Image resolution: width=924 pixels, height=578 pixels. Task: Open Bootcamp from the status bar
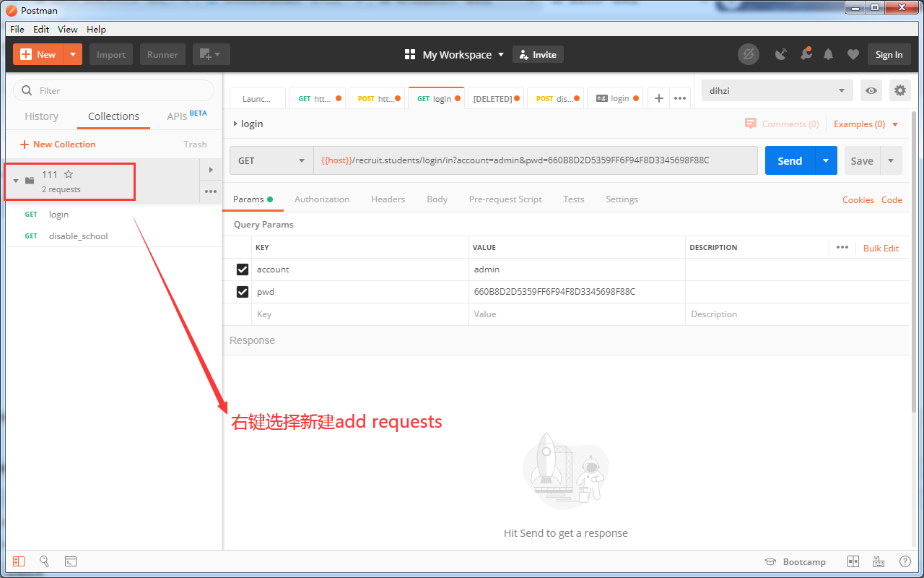coord(795,561)
